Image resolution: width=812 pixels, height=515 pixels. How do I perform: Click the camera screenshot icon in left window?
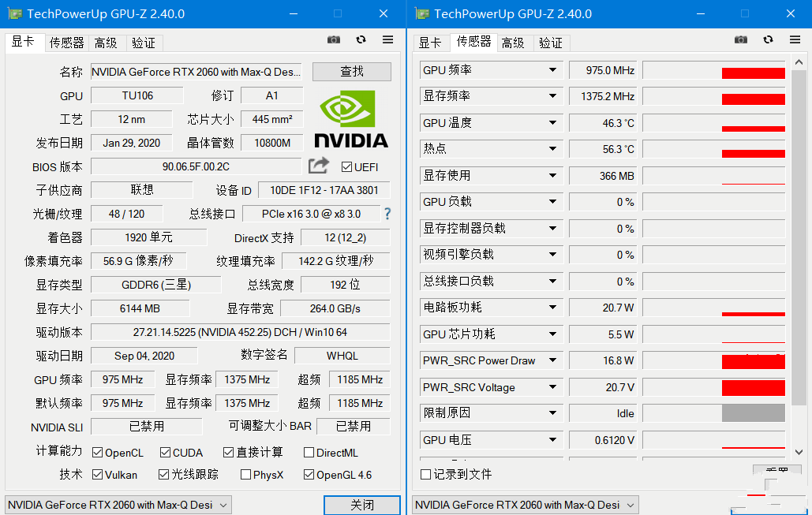click(333, 39)
